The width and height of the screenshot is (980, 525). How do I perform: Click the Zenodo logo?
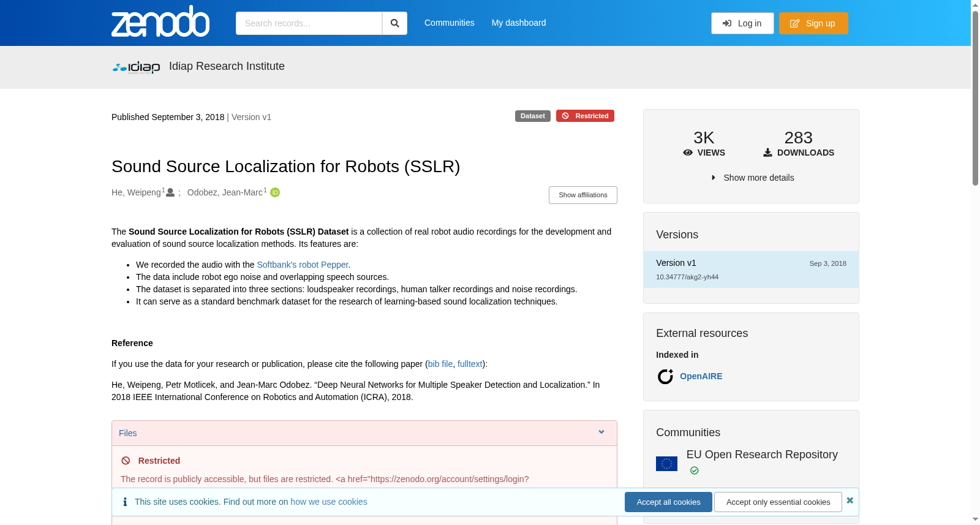160,22
